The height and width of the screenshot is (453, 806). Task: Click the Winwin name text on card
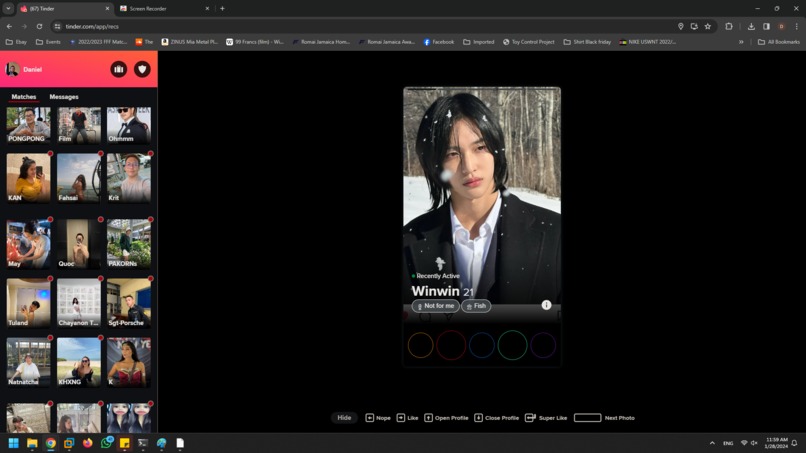coord(435,291)
